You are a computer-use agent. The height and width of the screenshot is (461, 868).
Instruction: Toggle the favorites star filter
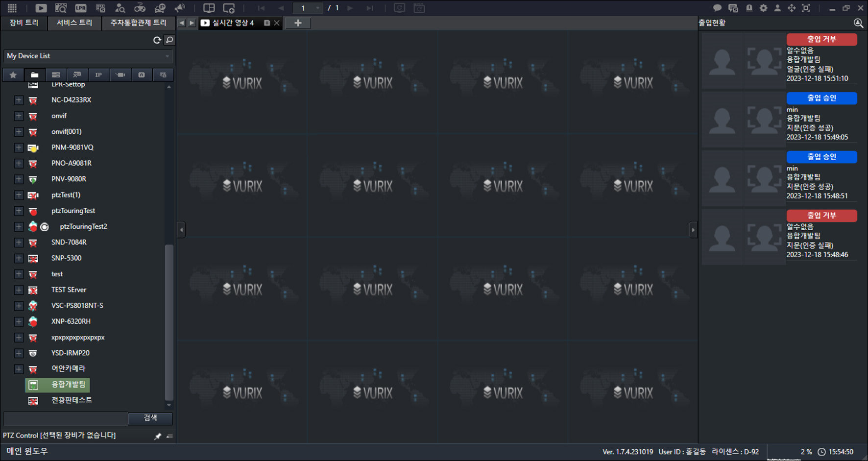tap(13, 75)
